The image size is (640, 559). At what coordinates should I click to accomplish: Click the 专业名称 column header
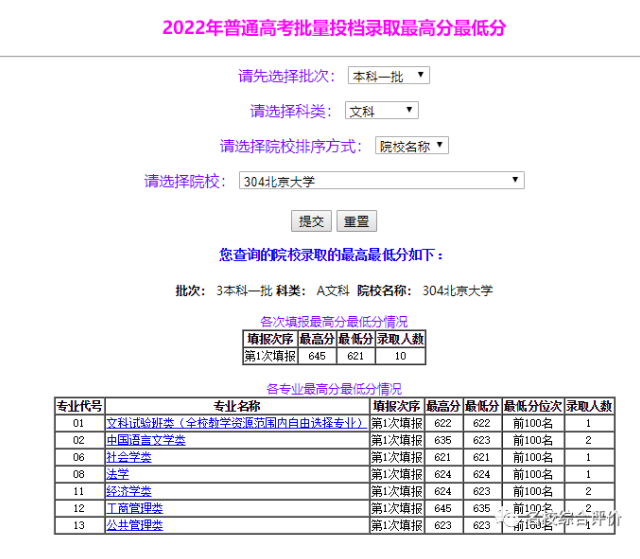click(237, 406)
